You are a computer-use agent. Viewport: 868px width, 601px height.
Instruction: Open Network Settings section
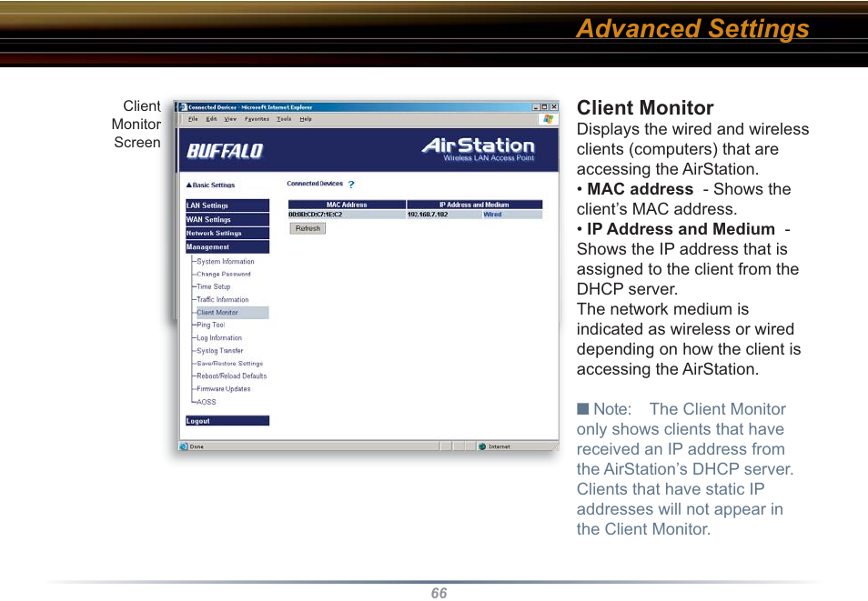tap(227, 233)
